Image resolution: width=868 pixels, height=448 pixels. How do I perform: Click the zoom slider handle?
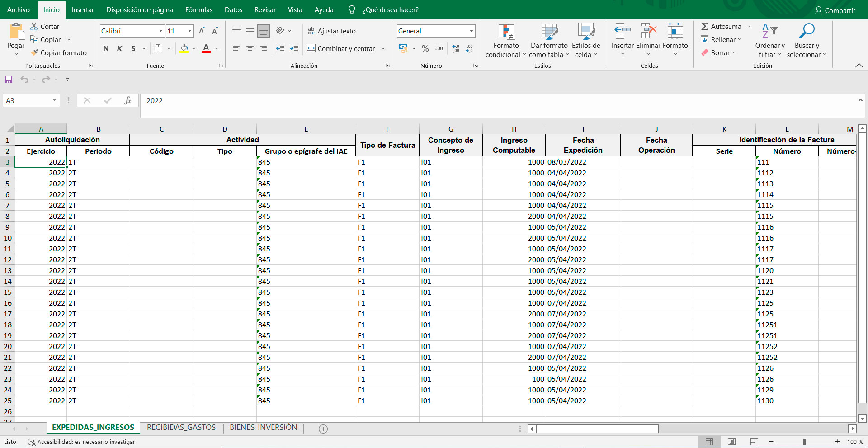(x=805, y=442)
